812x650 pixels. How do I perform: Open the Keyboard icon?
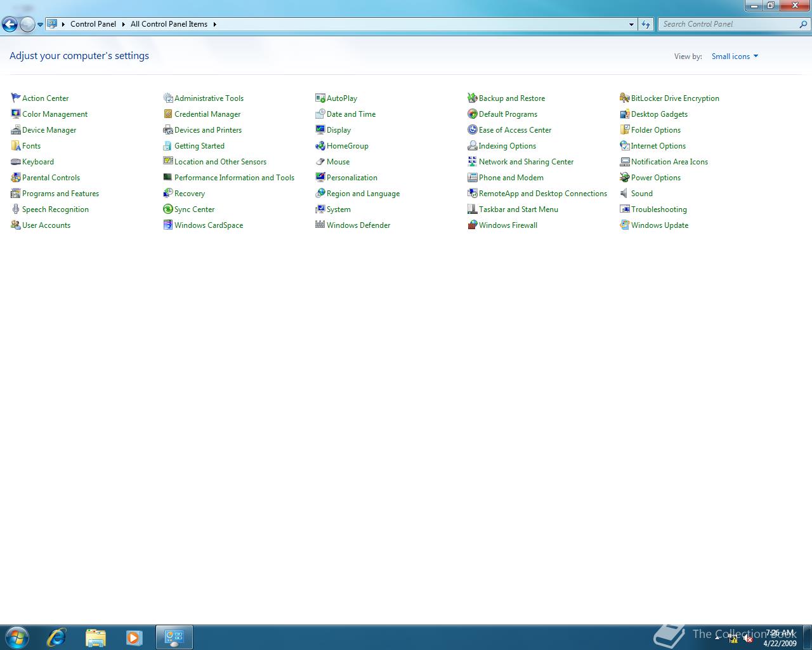(16, 161)
